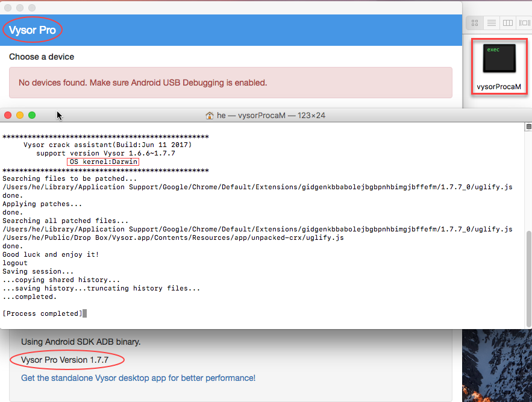The image size is (532, 402).
Task: Click the 'Vysor Pro Version 1.7.7' text
Action: tap(64, 360)
